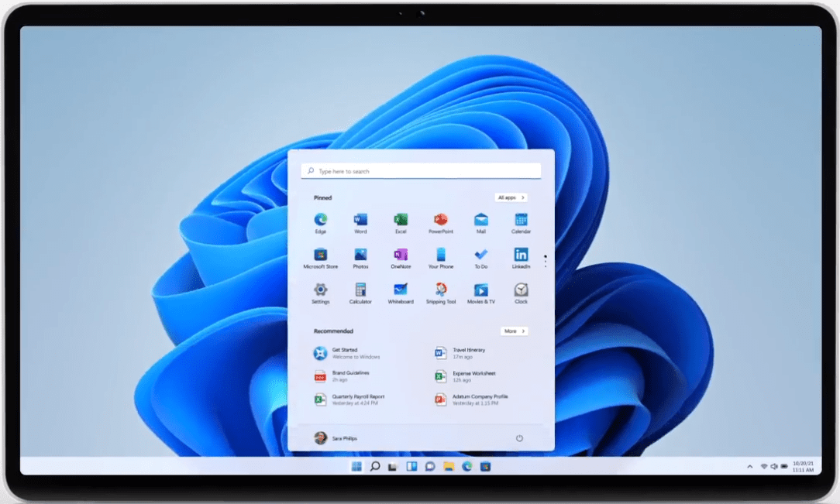Open the Travel Itinerary document
This screenshot has width=840, height=504.
tap(460, 353)
